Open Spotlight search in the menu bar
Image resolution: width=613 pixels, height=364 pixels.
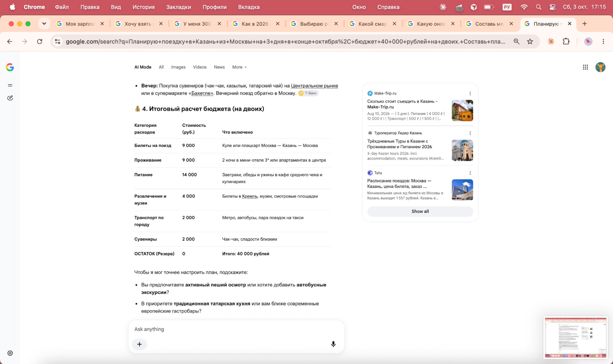[x=538, y=7]
